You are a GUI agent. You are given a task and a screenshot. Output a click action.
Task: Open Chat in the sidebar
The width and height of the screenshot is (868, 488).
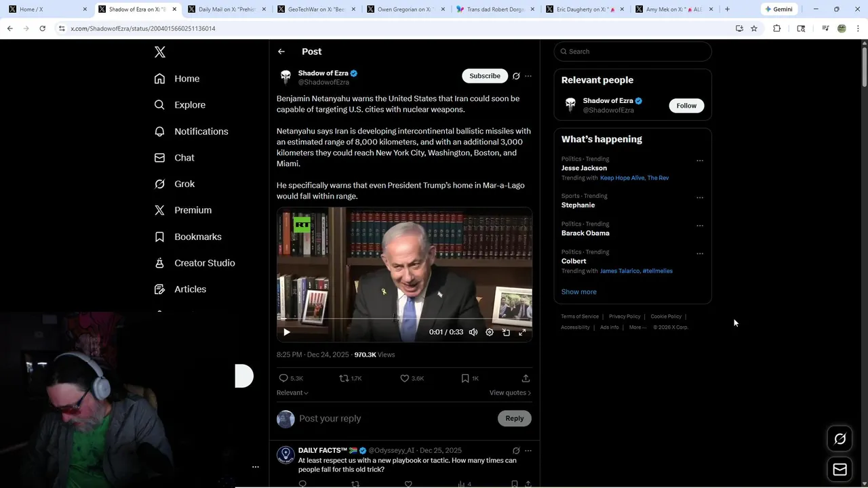pyautogui.click(x=174, y=157)
